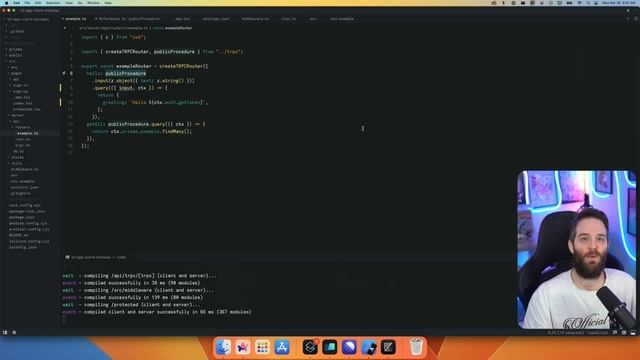Viewport: 640px width, 360px height.
Task: Open the Apple menu
Action: tap(6, 3)
